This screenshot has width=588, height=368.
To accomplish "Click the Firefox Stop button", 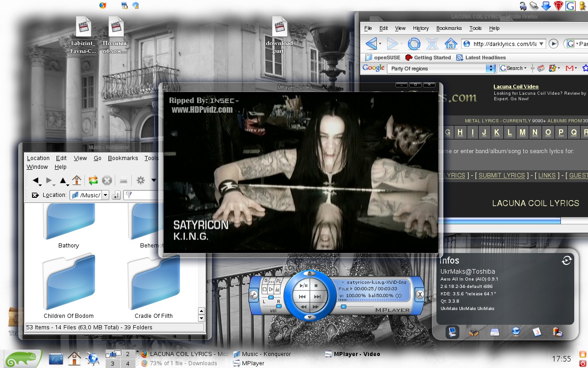I will click(432, 44).
